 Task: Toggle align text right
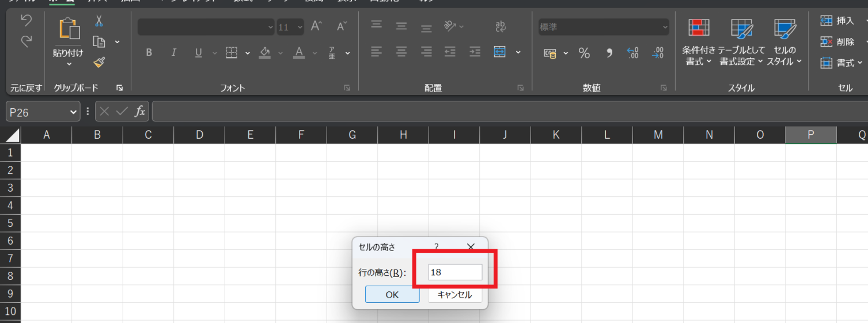426,52
